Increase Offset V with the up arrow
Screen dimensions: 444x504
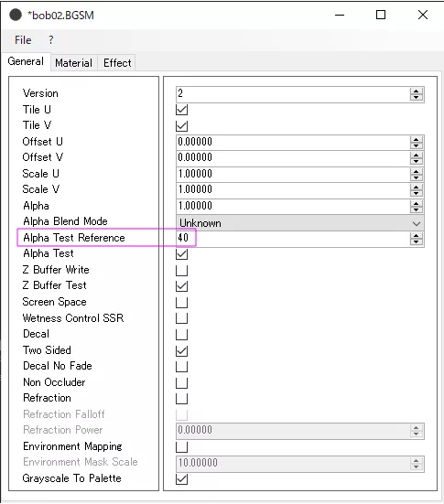[416, 155]
